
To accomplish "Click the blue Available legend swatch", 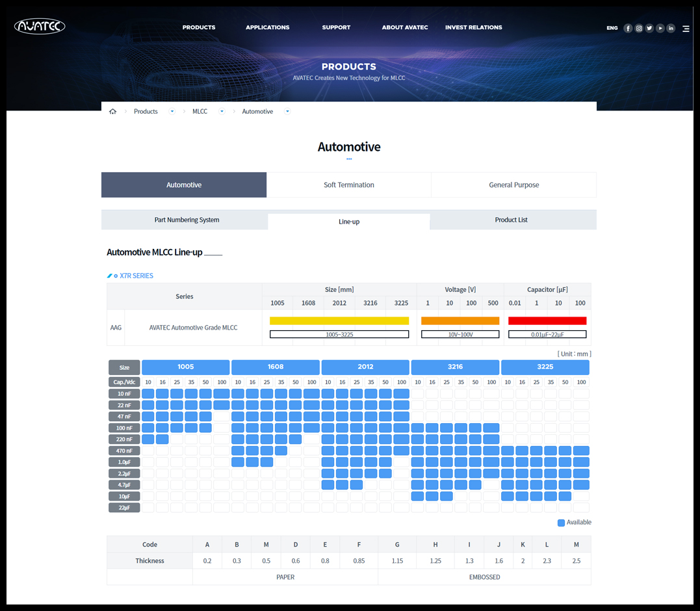I will (x=561, y=523).
